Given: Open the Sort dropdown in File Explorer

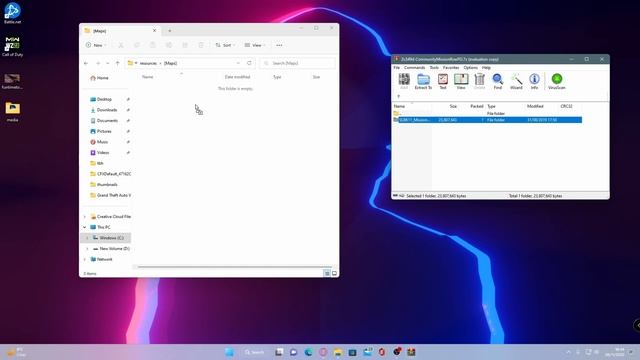Looking at the screenshot, I should [x=225, y=45].
